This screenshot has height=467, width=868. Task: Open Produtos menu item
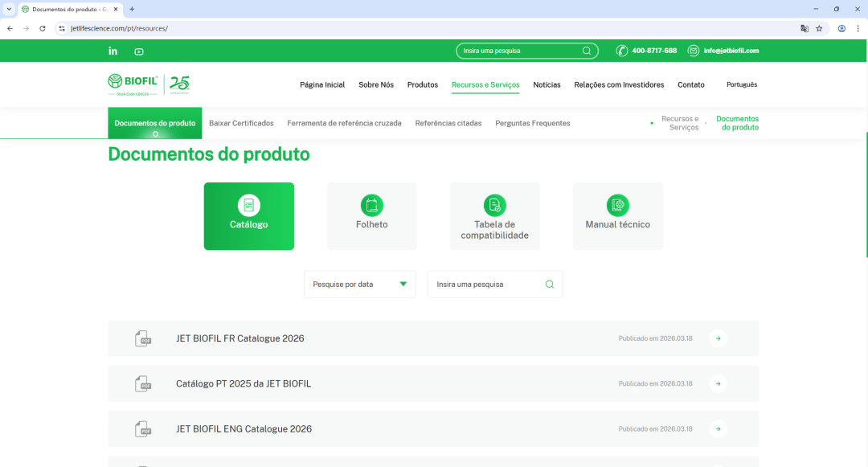(423, 84)
